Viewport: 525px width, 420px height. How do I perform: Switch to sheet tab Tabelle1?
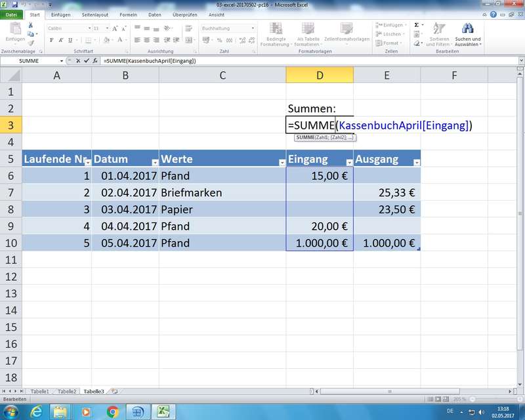(39, 391)
